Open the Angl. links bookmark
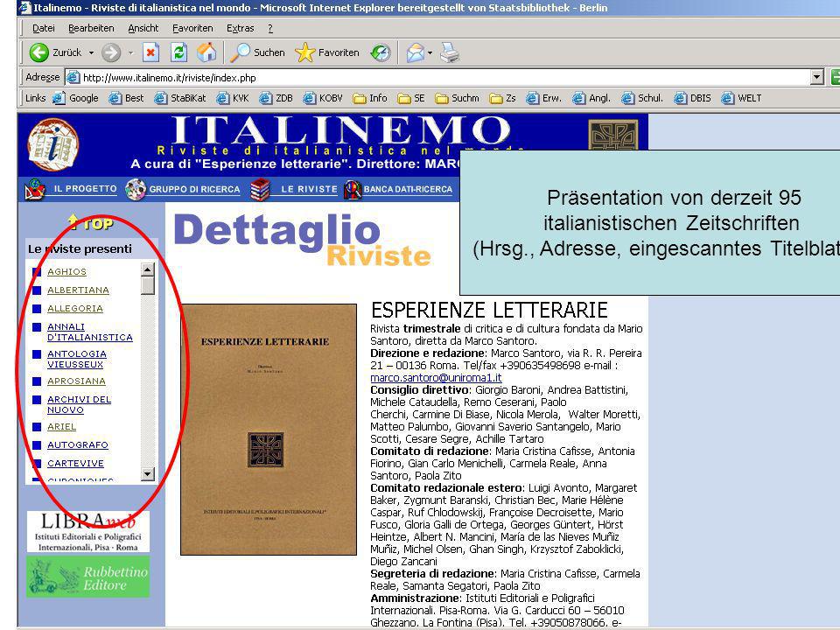This screenshot has width=840, height=630. click(591, 98)
